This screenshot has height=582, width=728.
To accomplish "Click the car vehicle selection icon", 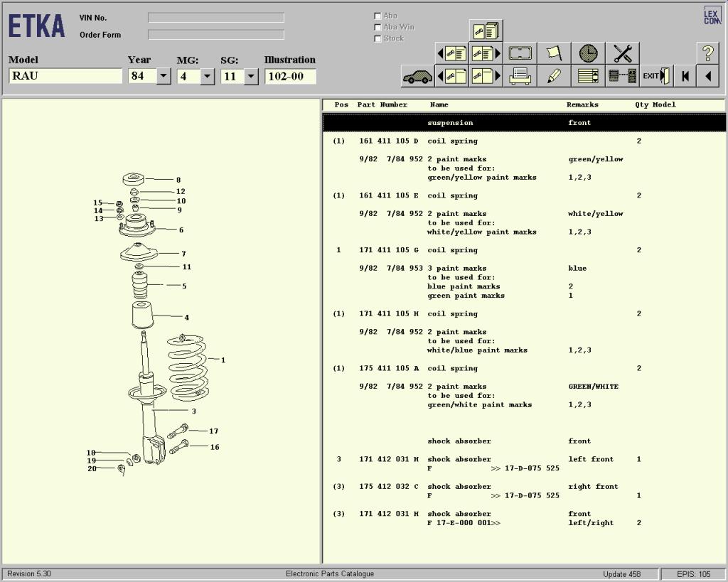I will (x=417, y=76).
